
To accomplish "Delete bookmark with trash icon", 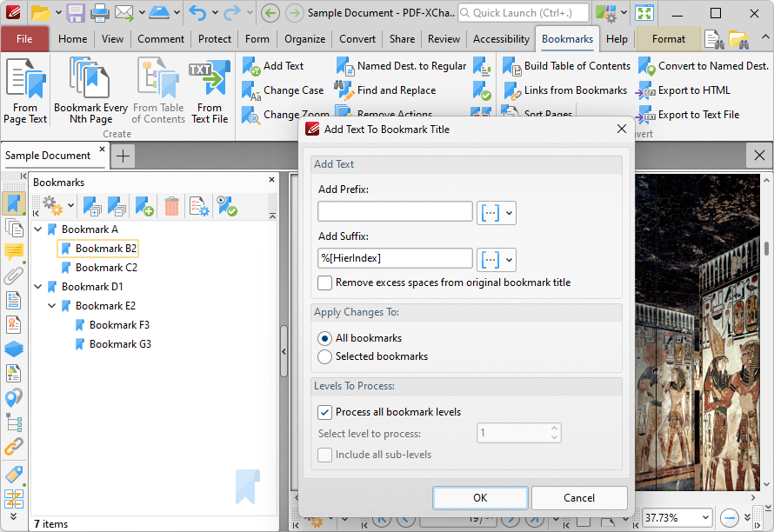I will [171, 206].
